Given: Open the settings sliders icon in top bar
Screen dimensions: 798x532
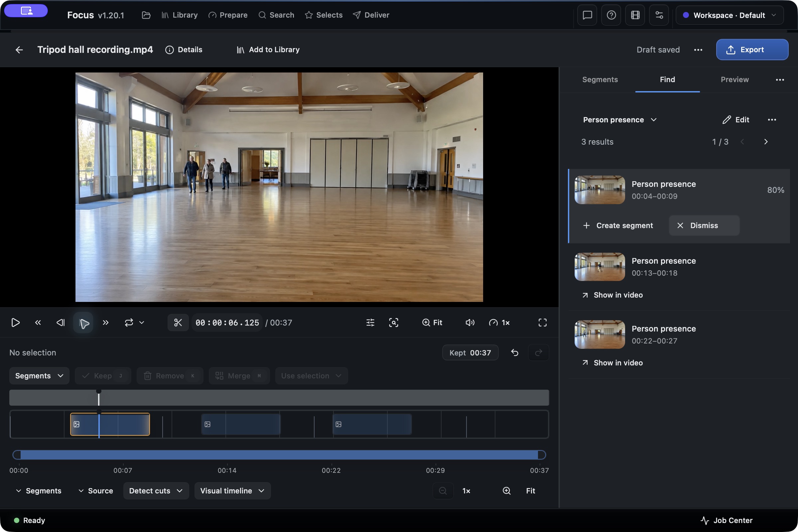Looking at the screenshot, I should 659,15.
